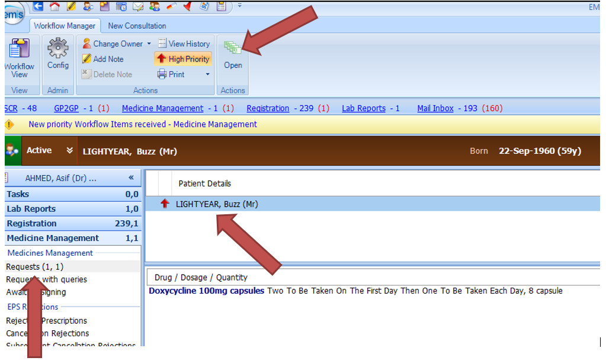The height and width of the screenshot is (364, 606).
Task: Expand the Change Owner dropdown arrow
Action: pos(149,44)
